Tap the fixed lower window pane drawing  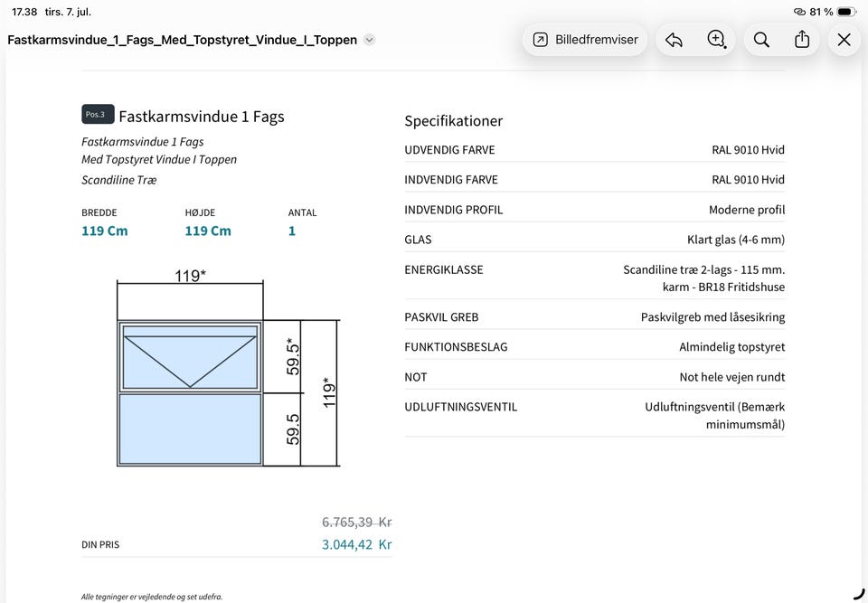tap(190, 429)
